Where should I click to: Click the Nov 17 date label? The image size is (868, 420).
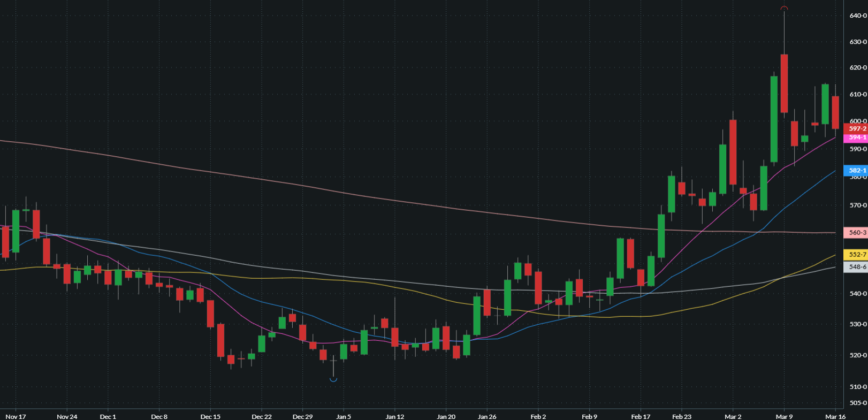(16, 416)
